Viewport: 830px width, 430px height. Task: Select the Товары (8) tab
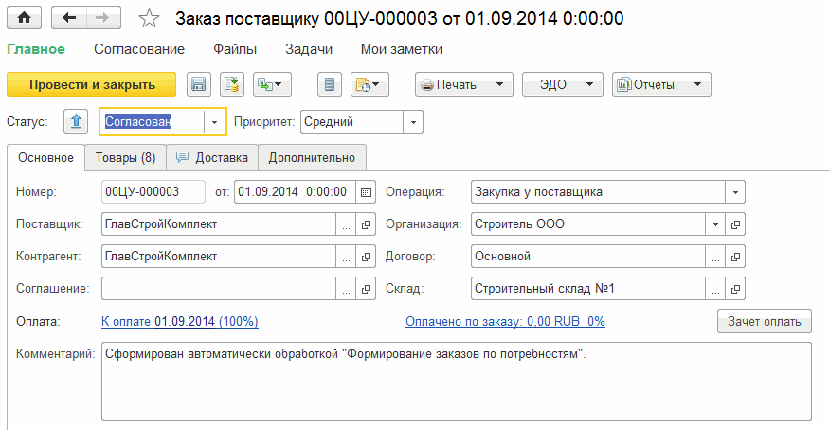[125, 158]
